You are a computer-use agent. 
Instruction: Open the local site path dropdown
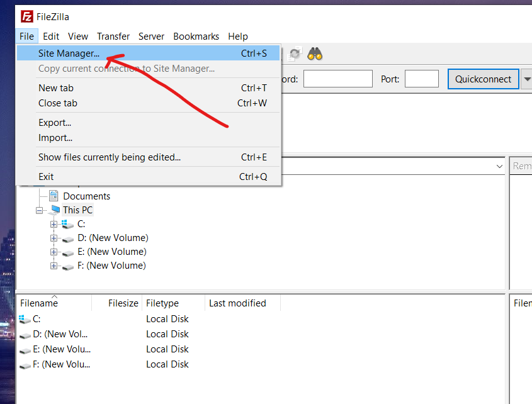pos(499,166)
